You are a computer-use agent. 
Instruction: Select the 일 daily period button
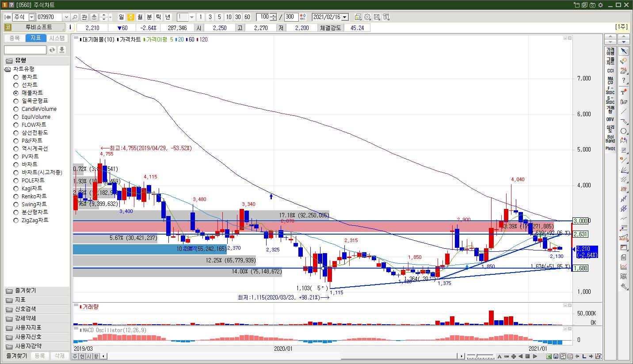click(x=122, y=17)
